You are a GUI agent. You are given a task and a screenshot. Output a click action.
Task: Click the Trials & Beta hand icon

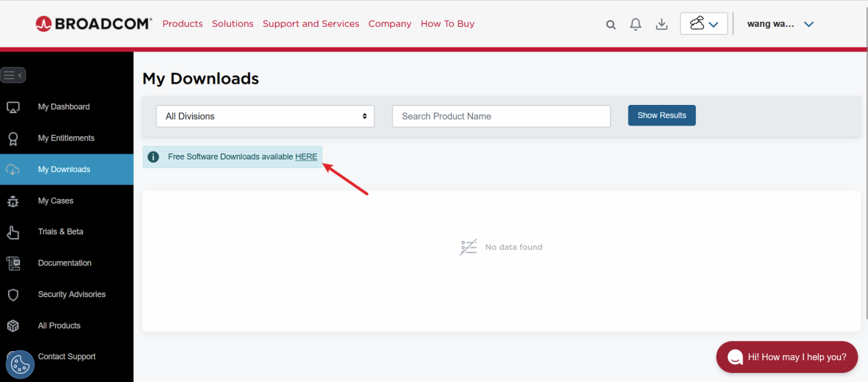pos(12,232)
